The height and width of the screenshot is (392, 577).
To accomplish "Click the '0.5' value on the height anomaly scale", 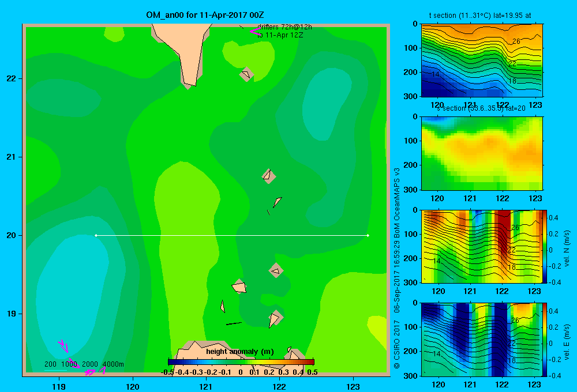I will click(x=312, y=372).
